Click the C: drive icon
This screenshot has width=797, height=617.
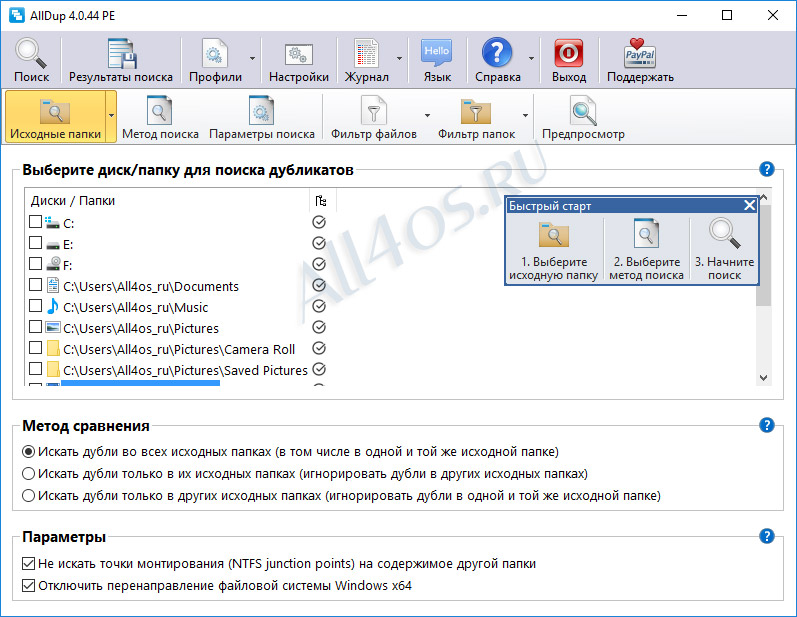(x=52, y=222)
